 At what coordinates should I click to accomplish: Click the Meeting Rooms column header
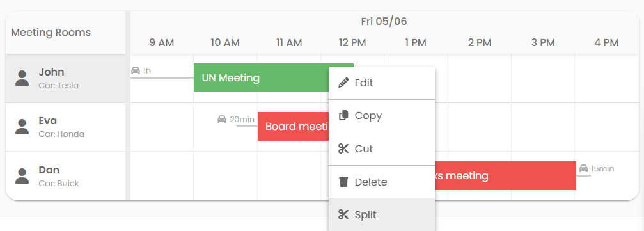click(x=51, y=33)
